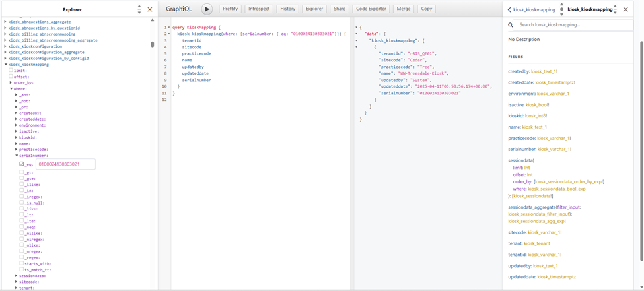
Task: Check the ts_match_tt: operator checkbox
Action: 21,270
